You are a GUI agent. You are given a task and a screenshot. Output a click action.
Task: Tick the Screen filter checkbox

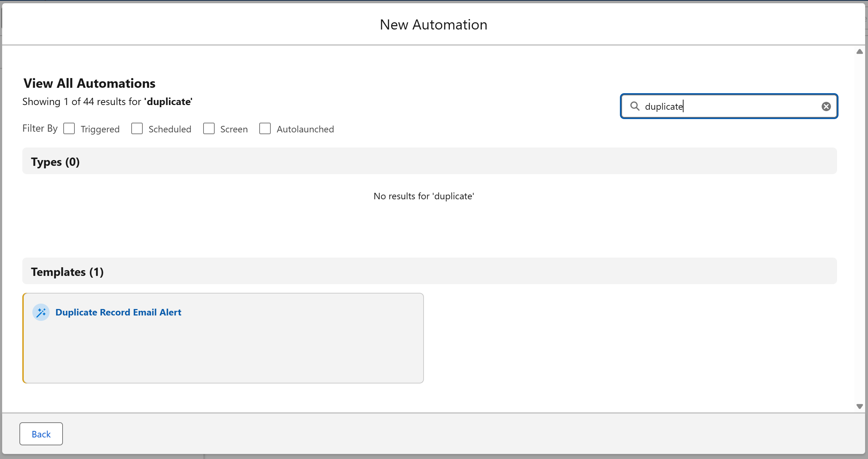[x=209, y=129]
